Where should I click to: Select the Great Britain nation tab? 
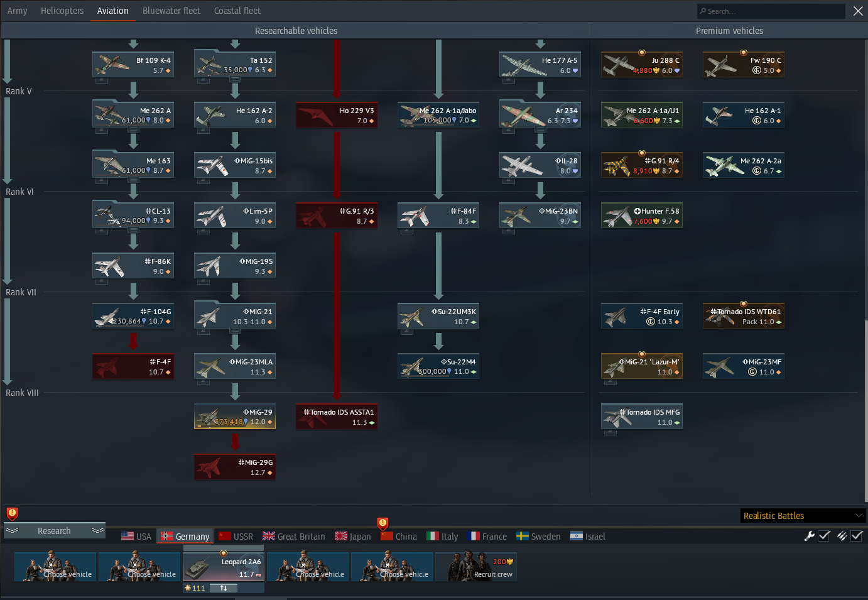294,537
